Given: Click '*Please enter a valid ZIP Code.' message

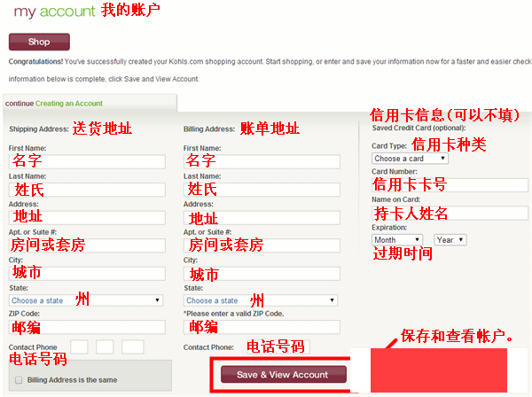Looking at the screenshot, I should (x=234, y=314).
